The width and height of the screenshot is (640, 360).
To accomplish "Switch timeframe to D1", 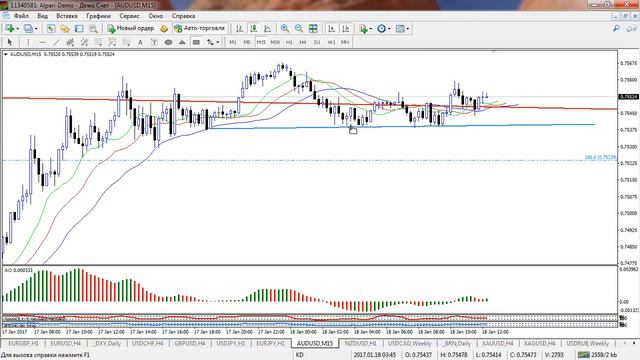I will tap(317, 42).
